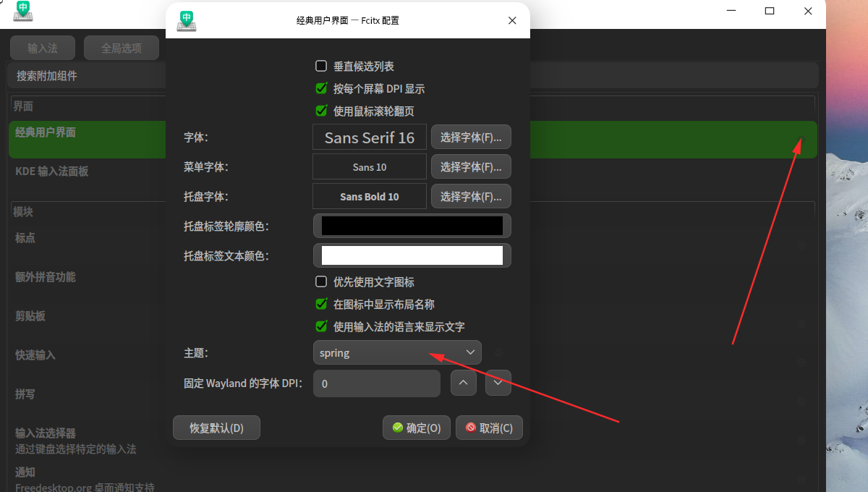Switch to 输入法 tab in background window
Image resolution: width=868 pixels, height=492 pixels.
[x=43, y=48]
